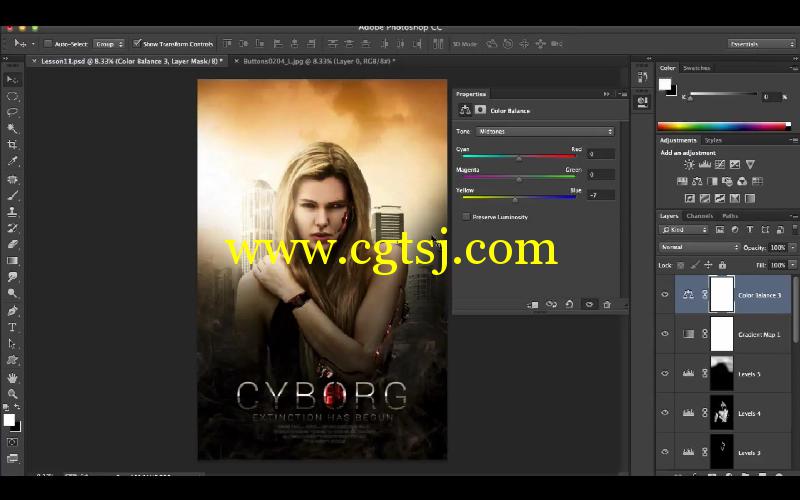Switch to the Swatches tab
This screenshot has height=500, width=800.
click(x=696, y=68)
